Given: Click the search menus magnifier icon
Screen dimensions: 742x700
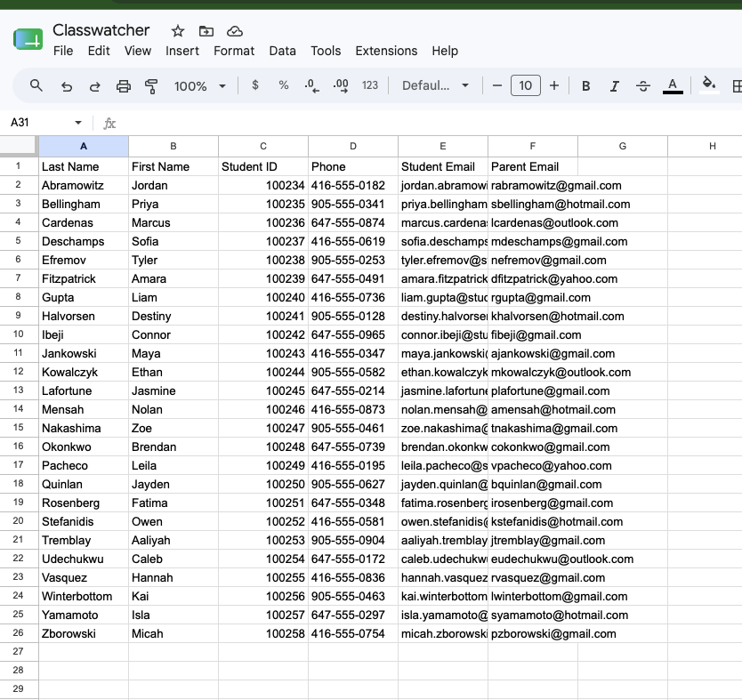Looking at the screenshot, I should tap(36, 85).
